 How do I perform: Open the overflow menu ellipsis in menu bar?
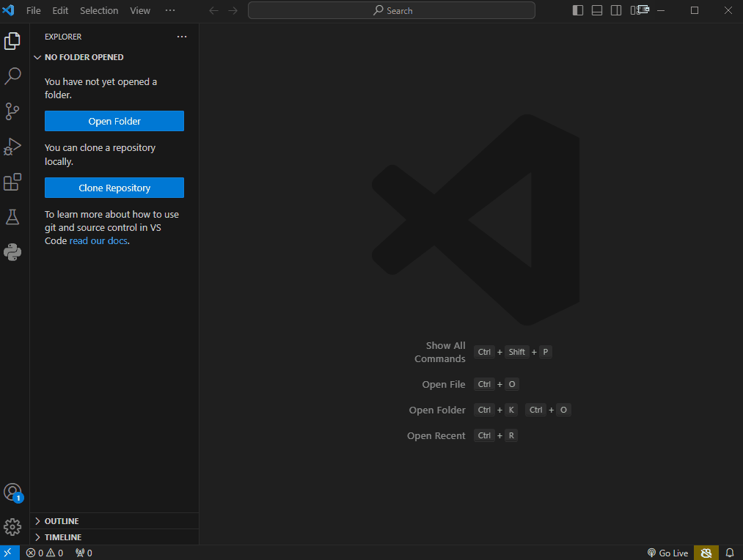coord(170,10)
